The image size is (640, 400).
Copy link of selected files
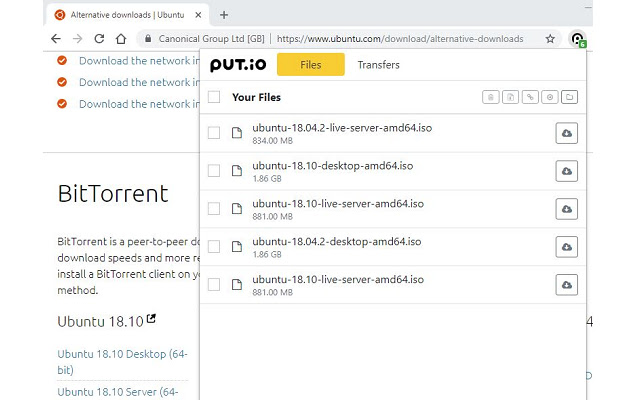[530, 97]
